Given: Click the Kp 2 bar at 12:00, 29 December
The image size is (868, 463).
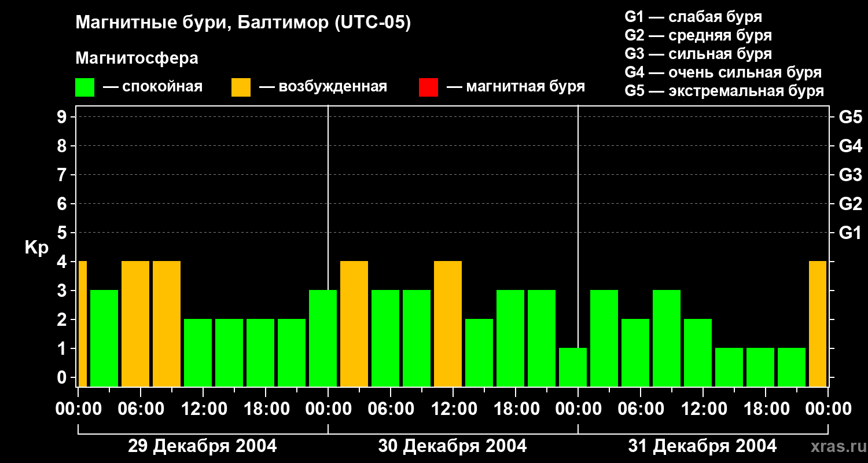Looking at the screenshot, I should [x=198, y=352].
